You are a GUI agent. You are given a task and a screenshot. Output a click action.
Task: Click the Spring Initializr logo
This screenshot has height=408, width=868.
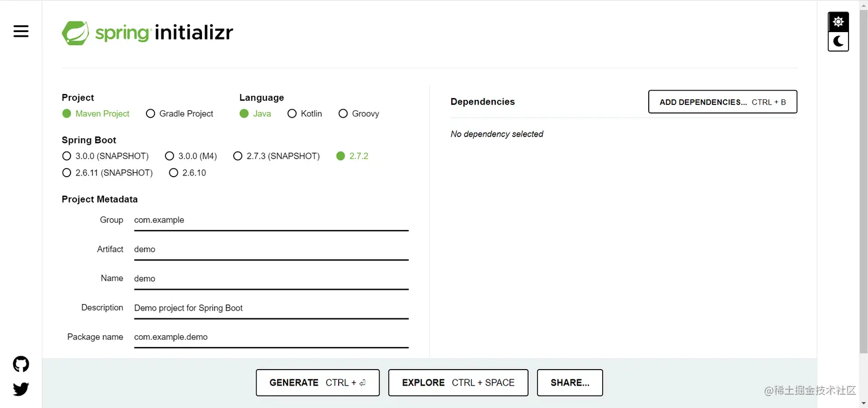pos(148,33)
